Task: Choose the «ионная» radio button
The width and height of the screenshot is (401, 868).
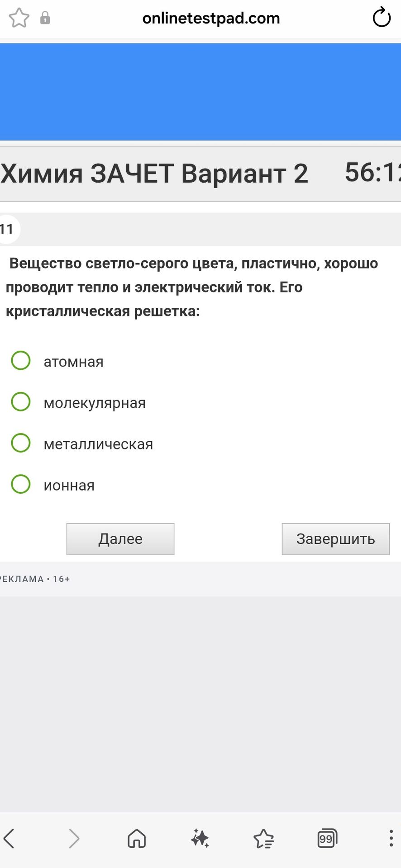Action: (x=21, y=484)
